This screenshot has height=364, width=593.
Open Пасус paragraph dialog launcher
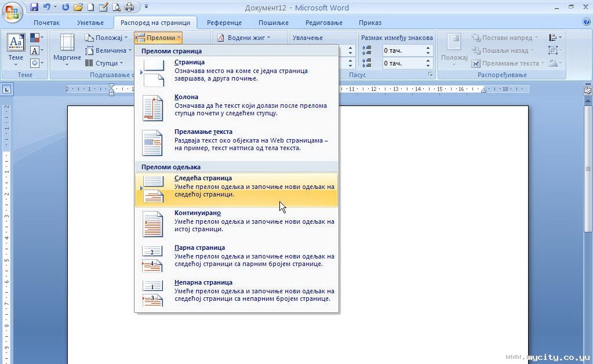(x=430, y=74)
